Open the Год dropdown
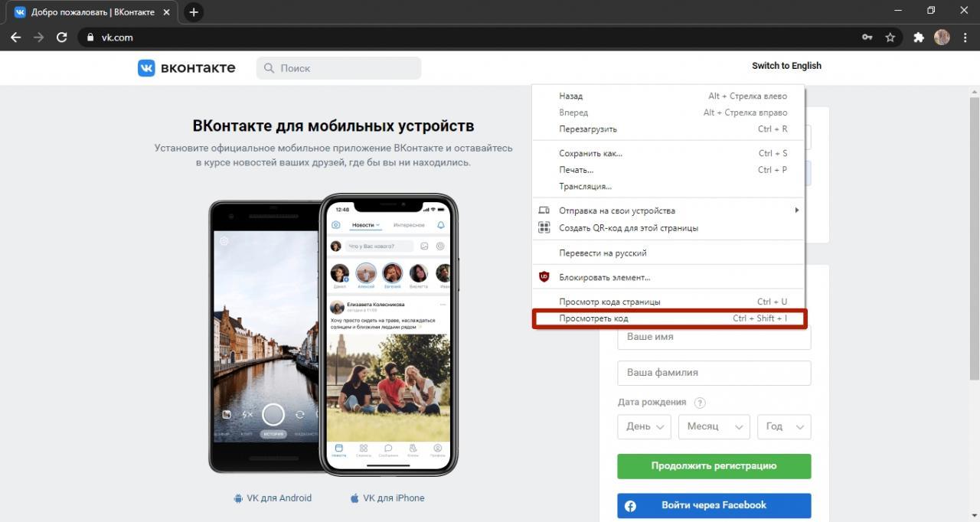 (784, 426)
